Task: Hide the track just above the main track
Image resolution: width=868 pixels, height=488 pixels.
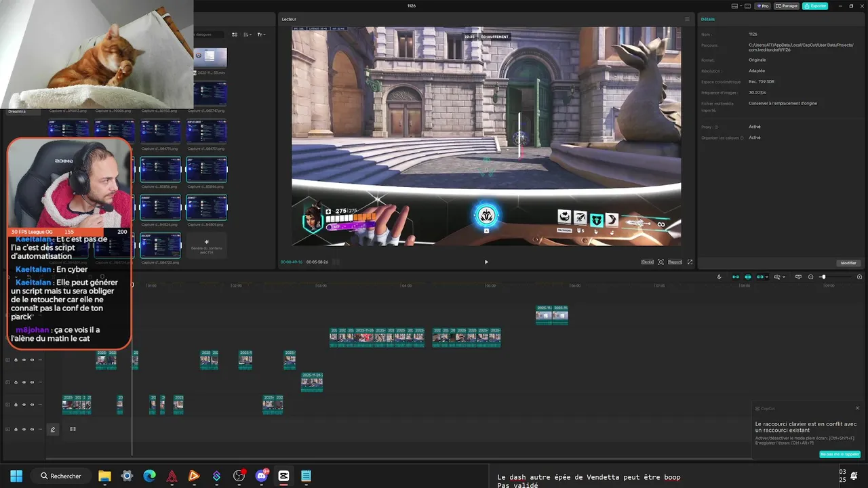Action: click(x=24, y=405)
